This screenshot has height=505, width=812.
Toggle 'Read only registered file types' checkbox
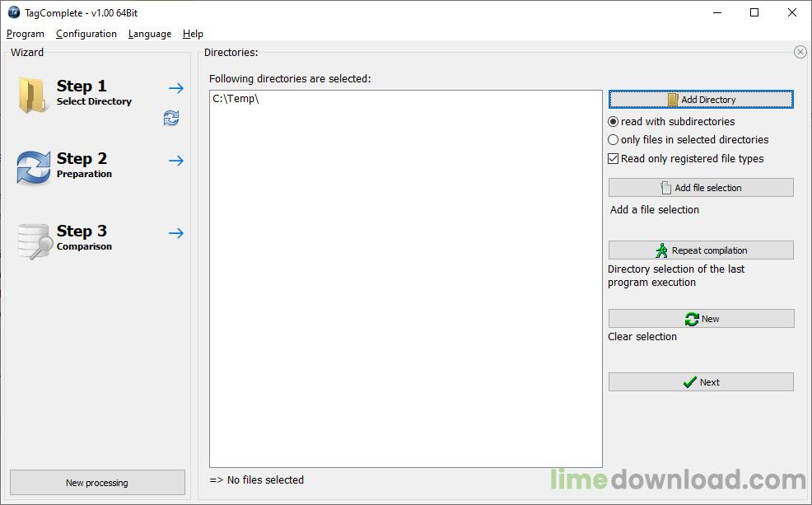point(614,158)
